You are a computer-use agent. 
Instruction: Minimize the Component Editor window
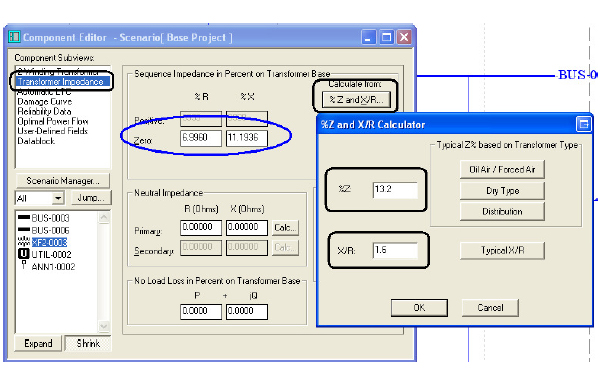[x=368, y=37]
